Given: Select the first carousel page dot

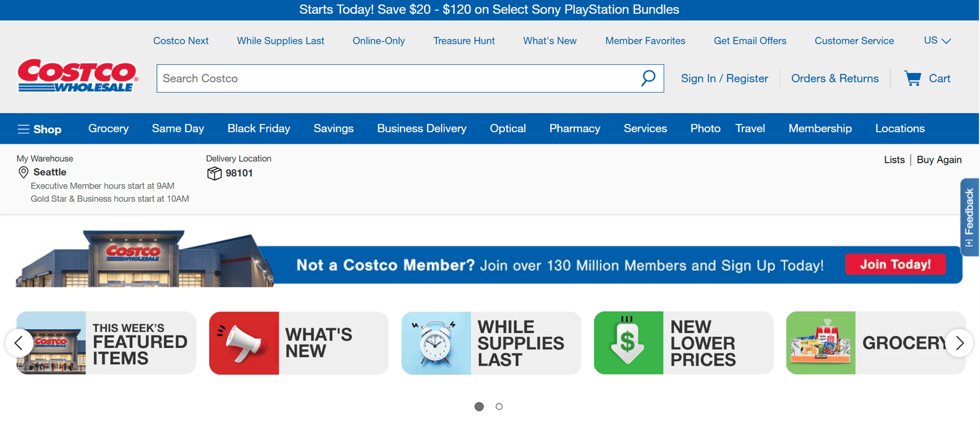Looking at the screenshot, I should coord(479,407).
